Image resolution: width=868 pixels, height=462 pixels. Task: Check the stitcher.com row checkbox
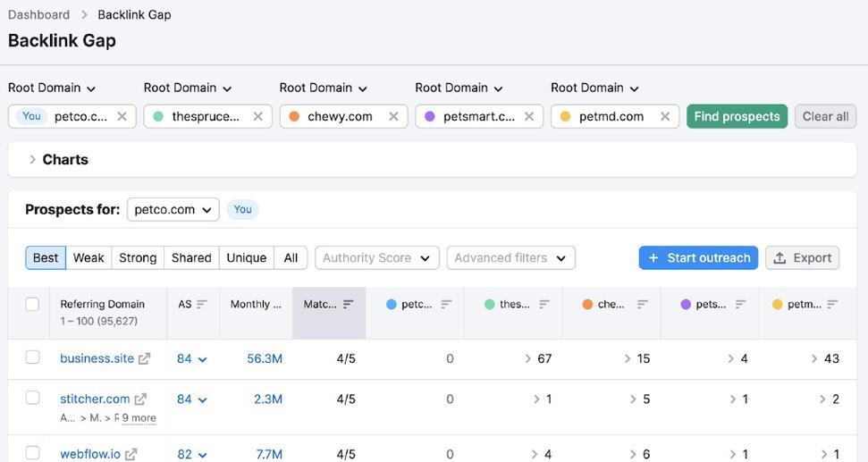[32, 398]
